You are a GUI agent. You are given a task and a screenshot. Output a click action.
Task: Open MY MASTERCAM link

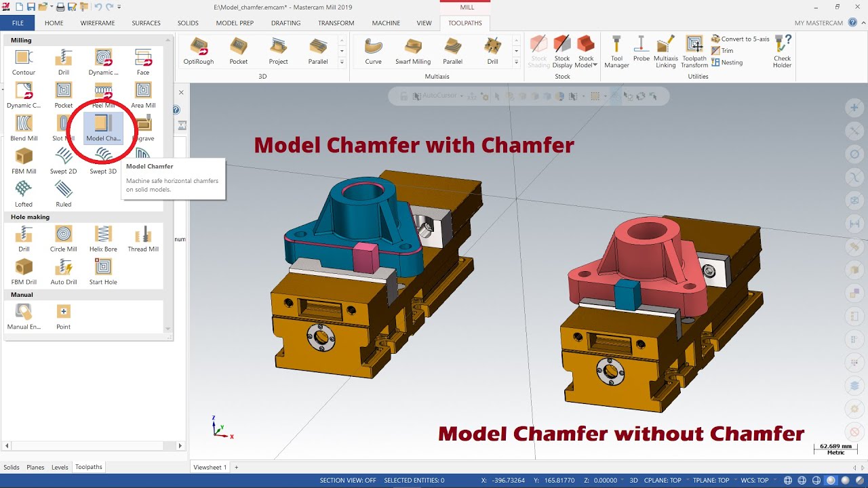click(x=818, y=23)
